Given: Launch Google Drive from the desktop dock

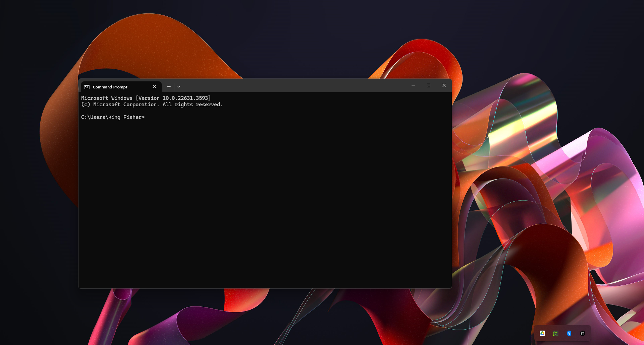Looking at the screenshot, I should point(543,333).
